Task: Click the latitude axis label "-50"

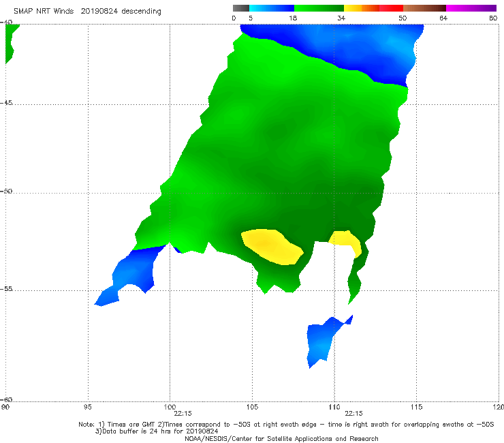Action: pos(6,191)
